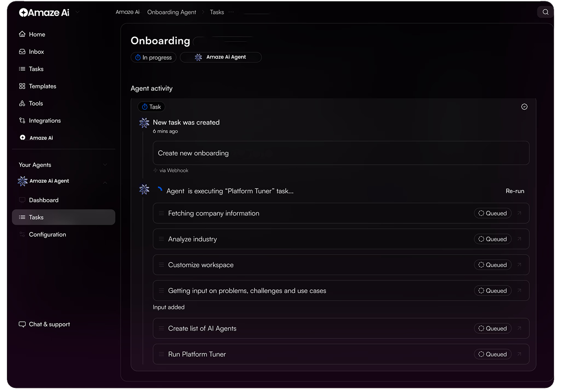Screen dimensions: 561x392
Task: Click Queued status on Customize workspace
Action: tap(493, 265)
